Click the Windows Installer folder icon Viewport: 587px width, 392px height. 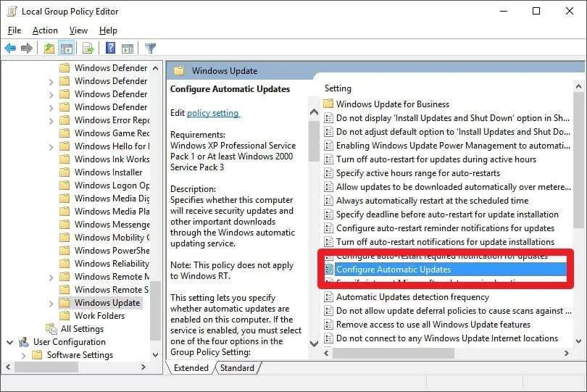tap(64, 172)
